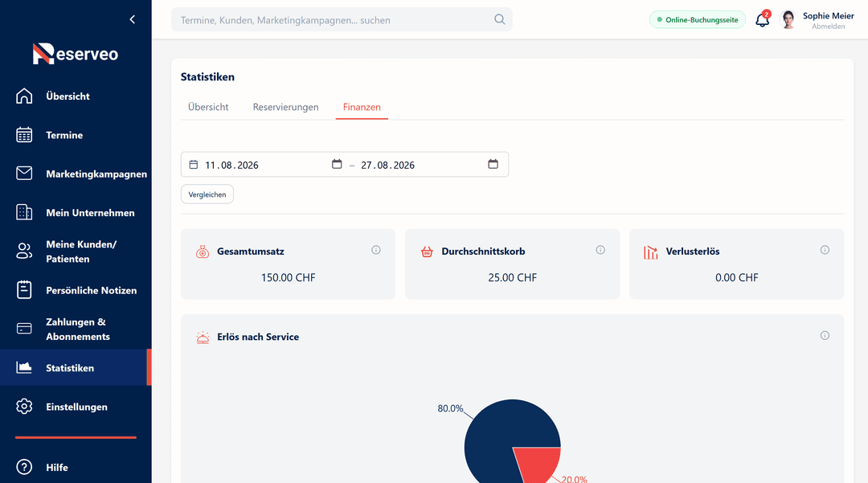868x483 pixels.
Task: Click the search magnifier icon
Action: point(499,19)
